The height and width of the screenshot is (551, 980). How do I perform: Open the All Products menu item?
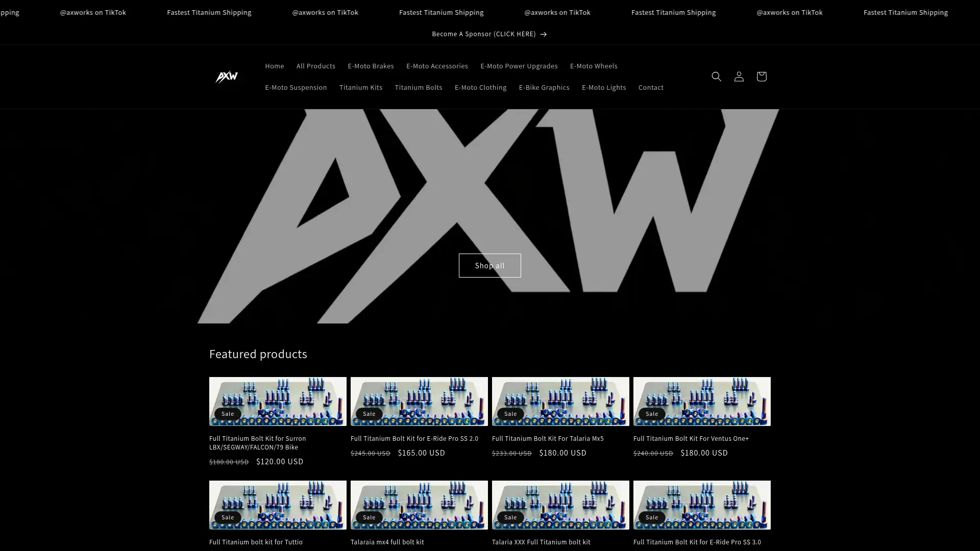315,66
